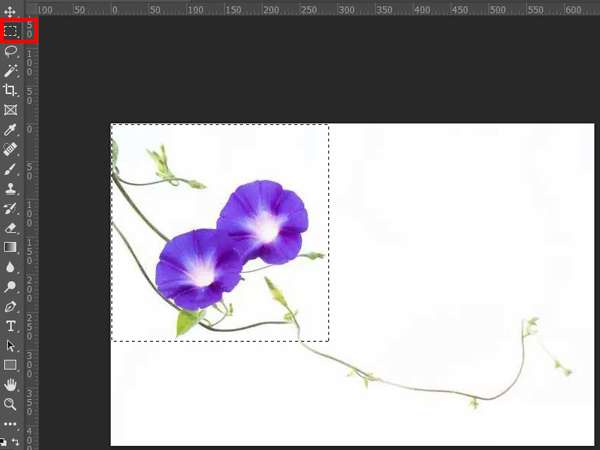
Task: Select the Zoom magnifier tool
Action: click(11, 404)
